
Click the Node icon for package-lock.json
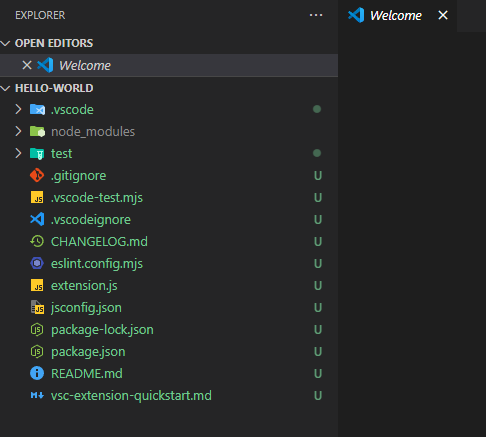[x=37, y=330]
